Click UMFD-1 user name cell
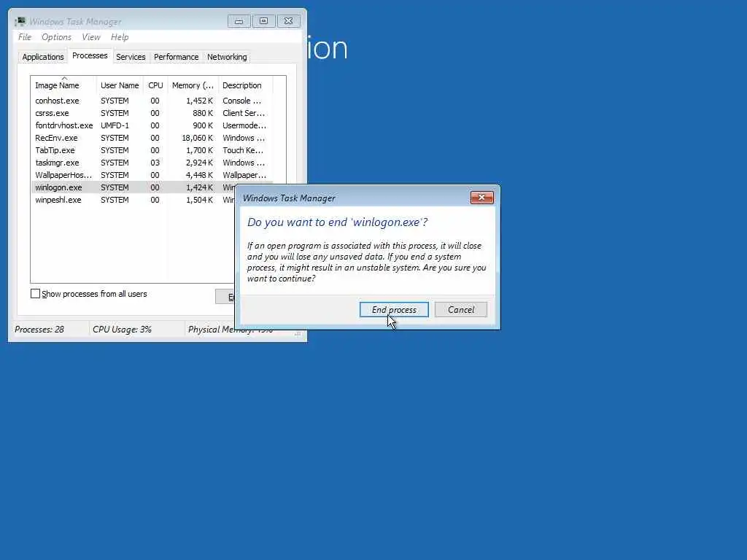 [x=115, y=125]
